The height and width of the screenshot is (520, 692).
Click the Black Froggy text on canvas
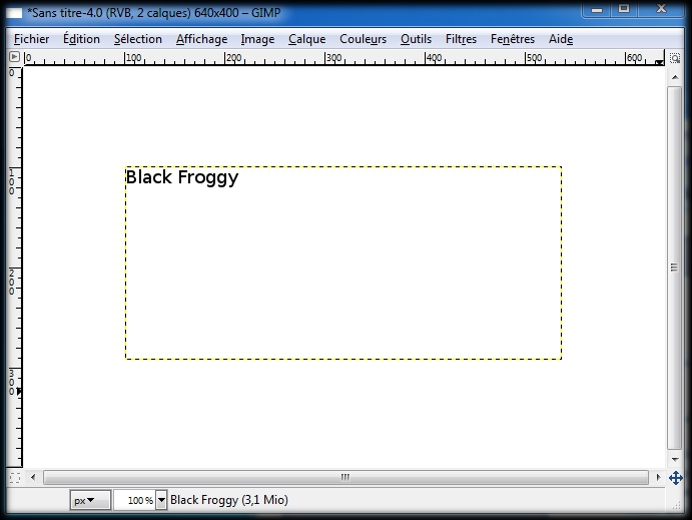click(x=181, y=178)
